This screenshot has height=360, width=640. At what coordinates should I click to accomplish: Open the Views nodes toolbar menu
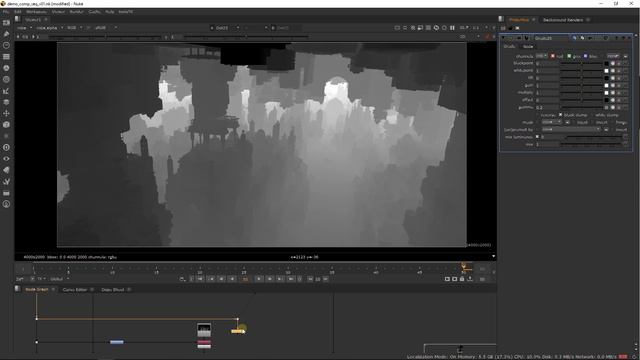coord(6,159)
